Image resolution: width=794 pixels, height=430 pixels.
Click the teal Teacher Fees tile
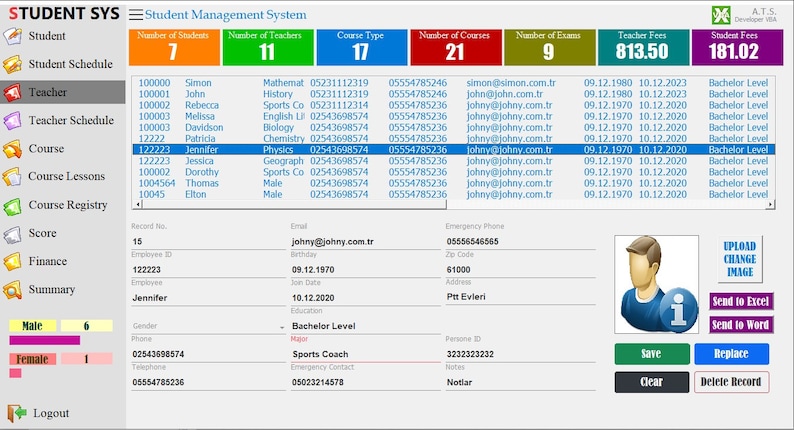(x=643, y=47)
